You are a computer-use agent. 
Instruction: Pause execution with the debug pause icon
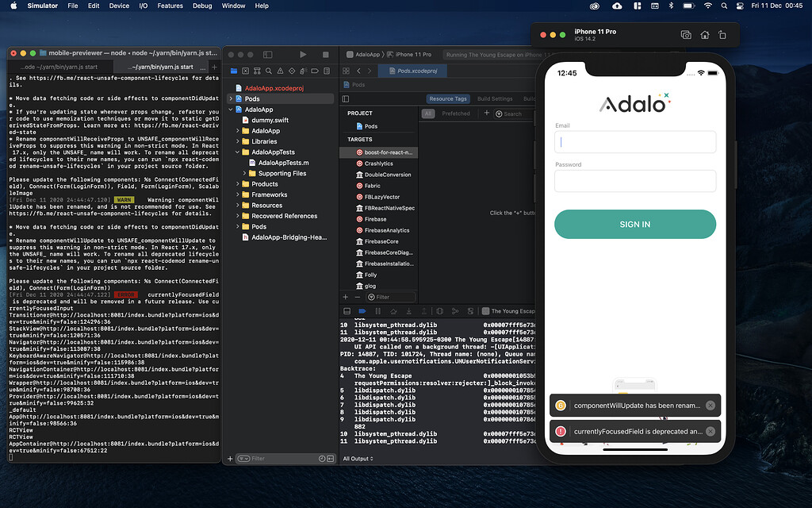coord(377,311)
